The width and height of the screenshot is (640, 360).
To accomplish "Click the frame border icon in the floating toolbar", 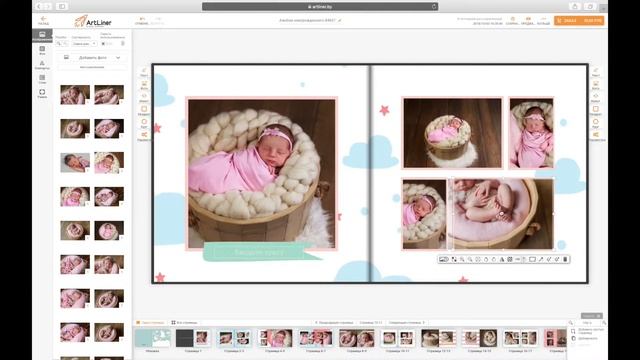I will pyautogui.click(x=532, y=259).
